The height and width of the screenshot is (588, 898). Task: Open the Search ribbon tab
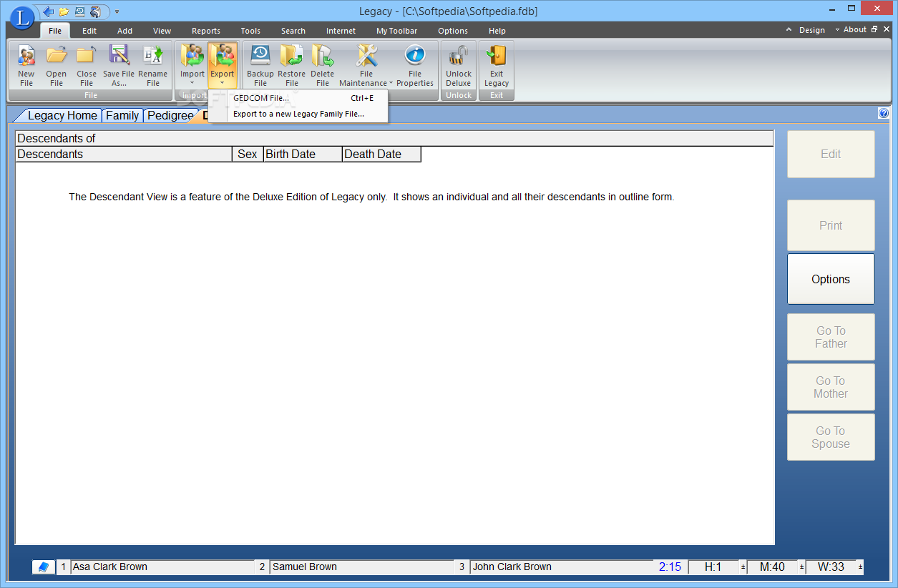293,31
